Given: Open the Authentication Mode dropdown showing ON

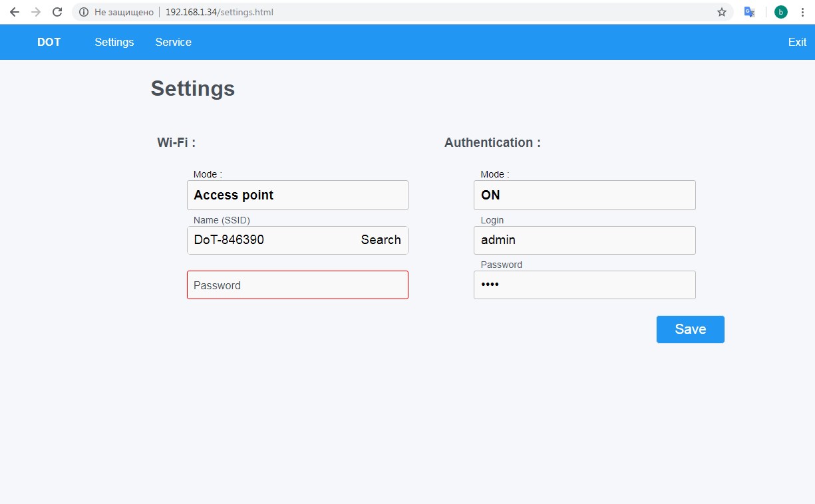Looking at the screenshot, I should [585, 195].
